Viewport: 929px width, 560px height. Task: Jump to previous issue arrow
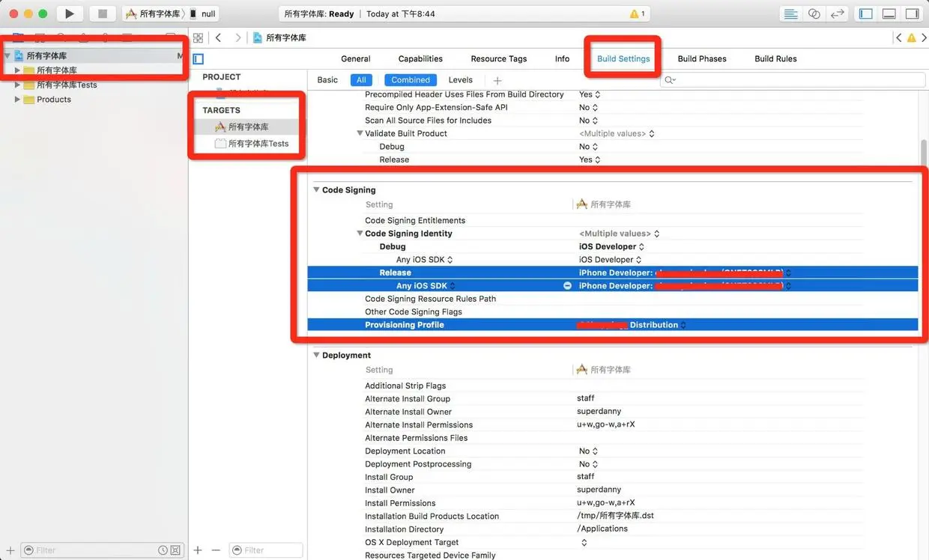point(899,37)
